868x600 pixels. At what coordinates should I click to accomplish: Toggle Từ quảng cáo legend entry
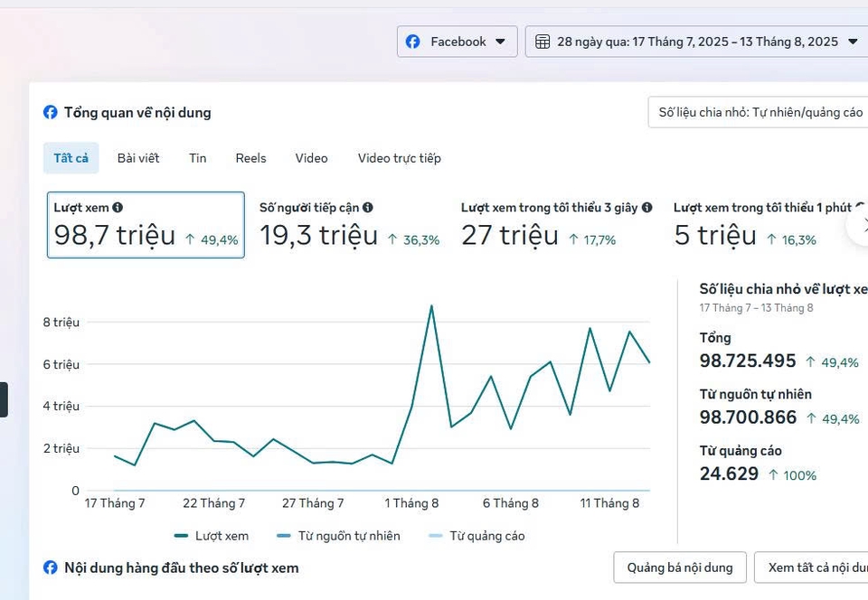476,536
